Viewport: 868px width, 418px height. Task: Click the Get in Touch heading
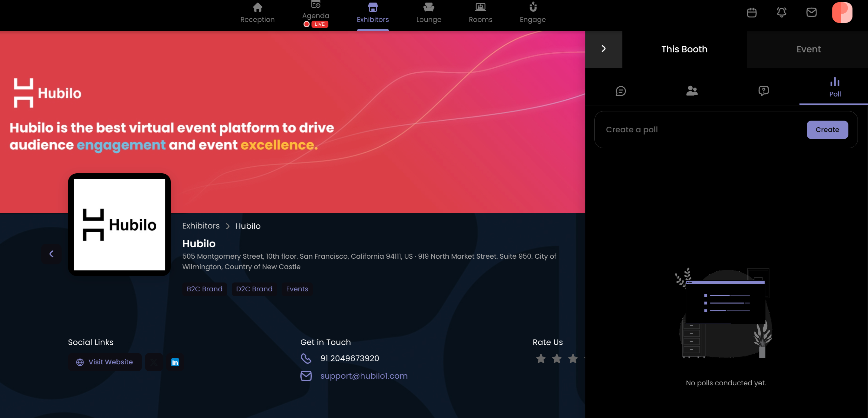tap(325, 342)
